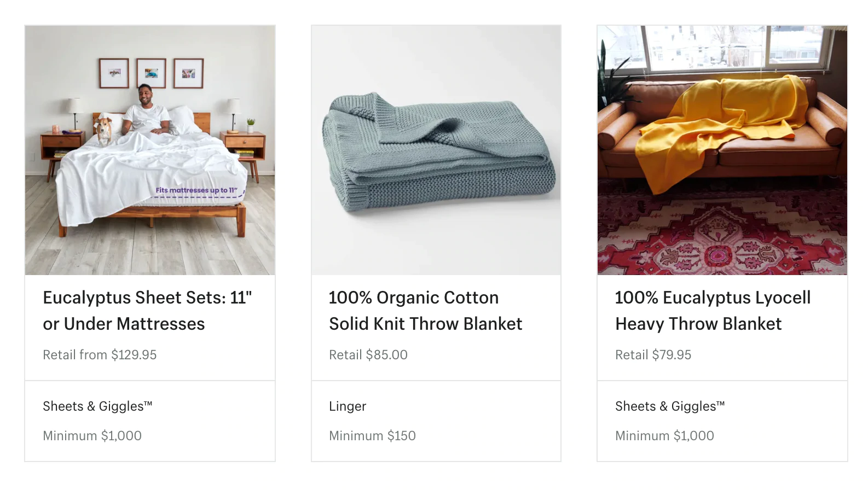Click the middle framed picture above the bed
The width and height of the screenshot is (868, 490).
pyautogui.click(x=151, y=73)
